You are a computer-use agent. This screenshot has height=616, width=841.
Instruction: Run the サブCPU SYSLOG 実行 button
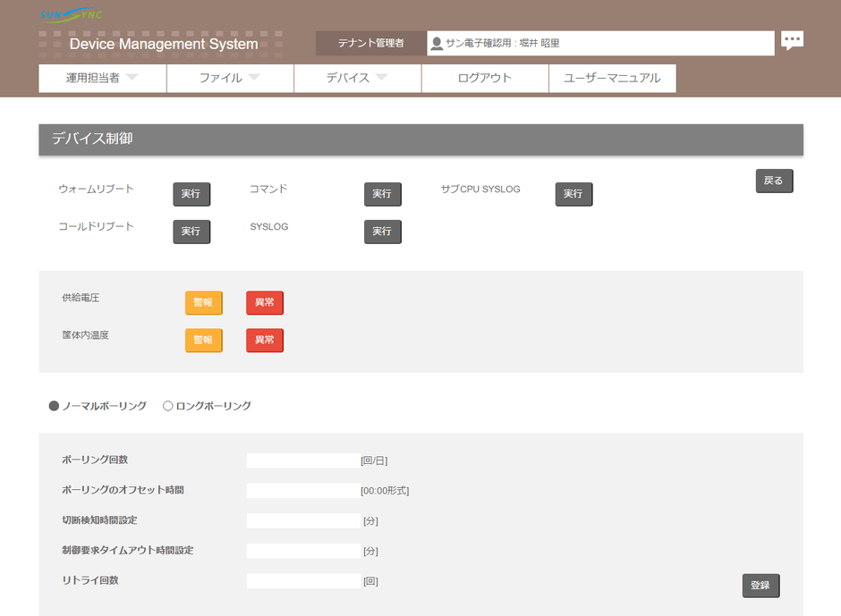[573, 194]
